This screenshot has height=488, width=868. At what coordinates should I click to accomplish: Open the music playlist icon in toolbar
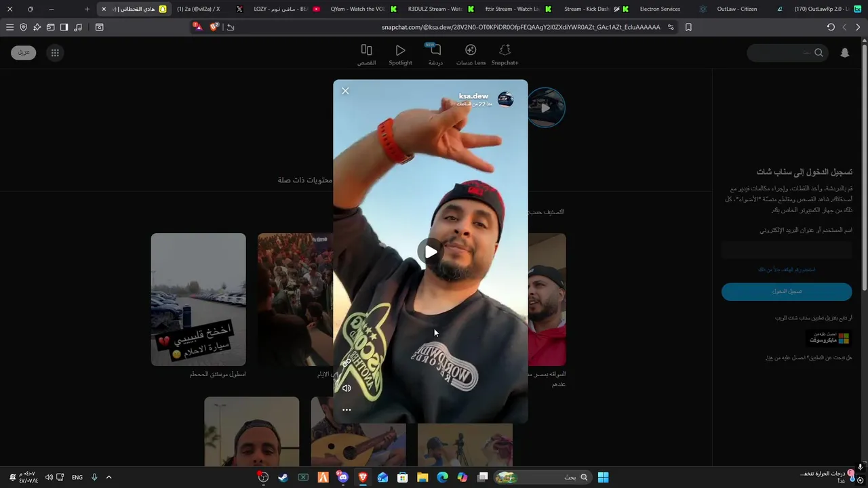pyautogui.click(x=78, y=27)
